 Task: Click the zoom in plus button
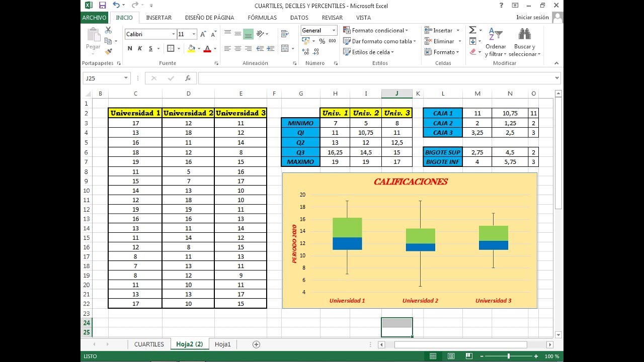tap(536, 356)
